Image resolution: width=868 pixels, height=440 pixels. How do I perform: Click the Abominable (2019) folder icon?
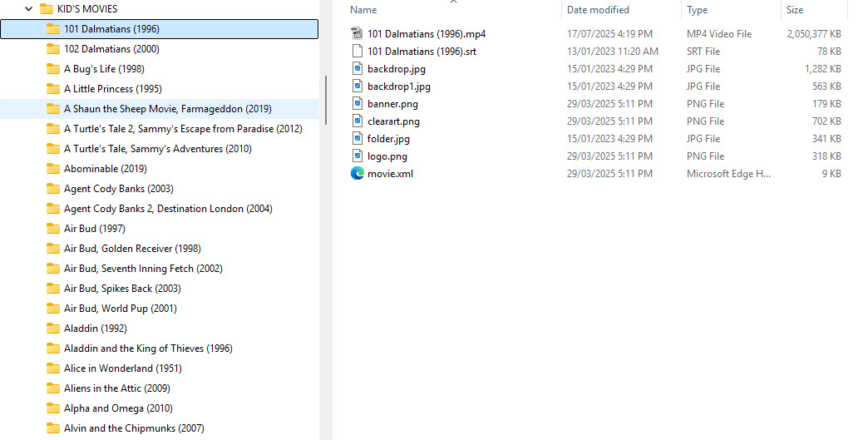53,168
